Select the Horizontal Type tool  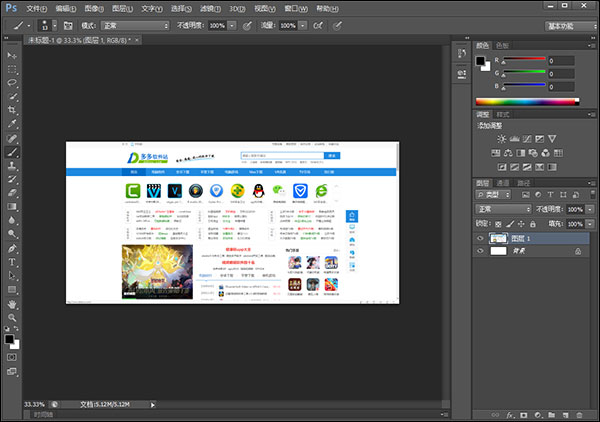click(x=12, y=261)
